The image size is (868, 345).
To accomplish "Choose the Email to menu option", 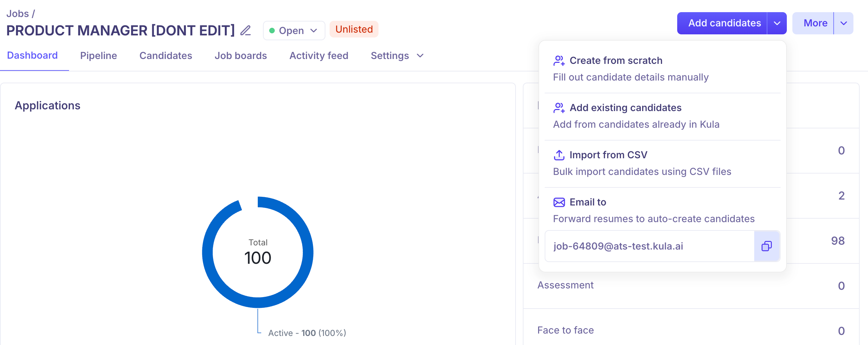I will 663,210.
